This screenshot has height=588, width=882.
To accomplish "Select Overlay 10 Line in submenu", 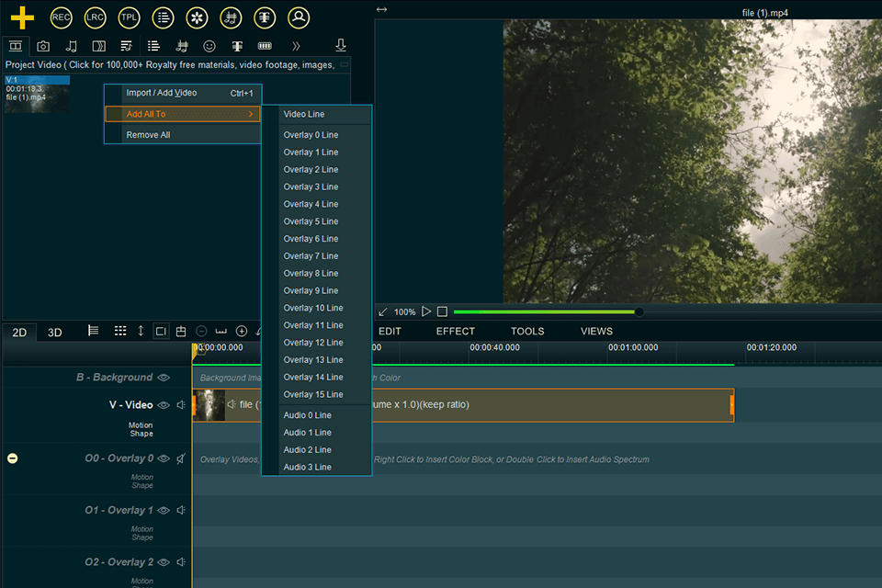I will click(317, 308).
